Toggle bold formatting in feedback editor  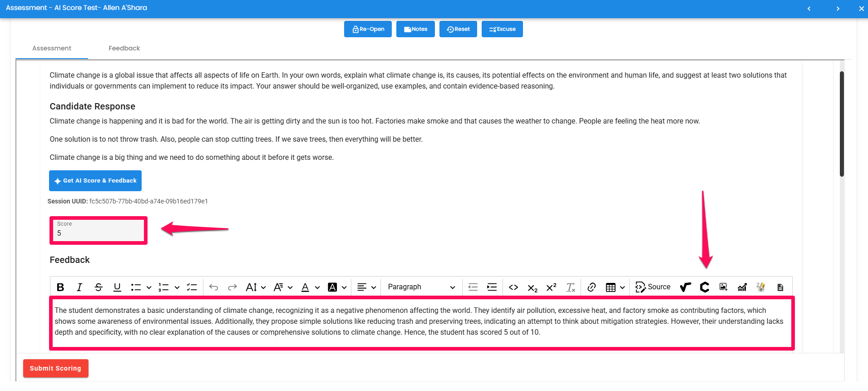60,287
